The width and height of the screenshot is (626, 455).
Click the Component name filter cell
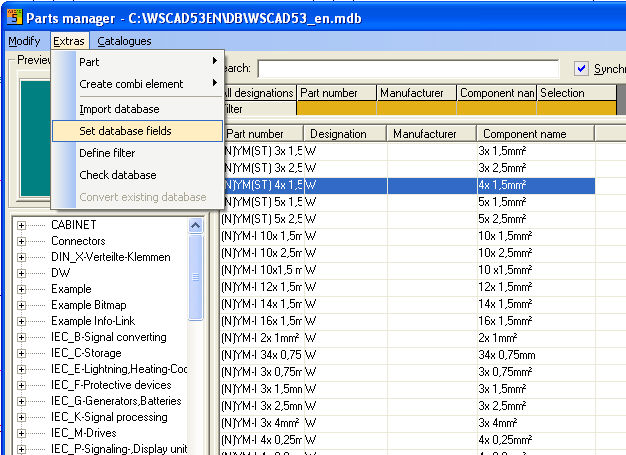496,108
